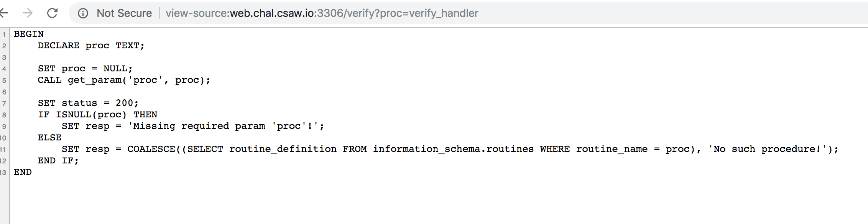Click line number 7 in gutter
Viewport: 868px width, 224px height.
pyautogui.click(x=4, y=104)
